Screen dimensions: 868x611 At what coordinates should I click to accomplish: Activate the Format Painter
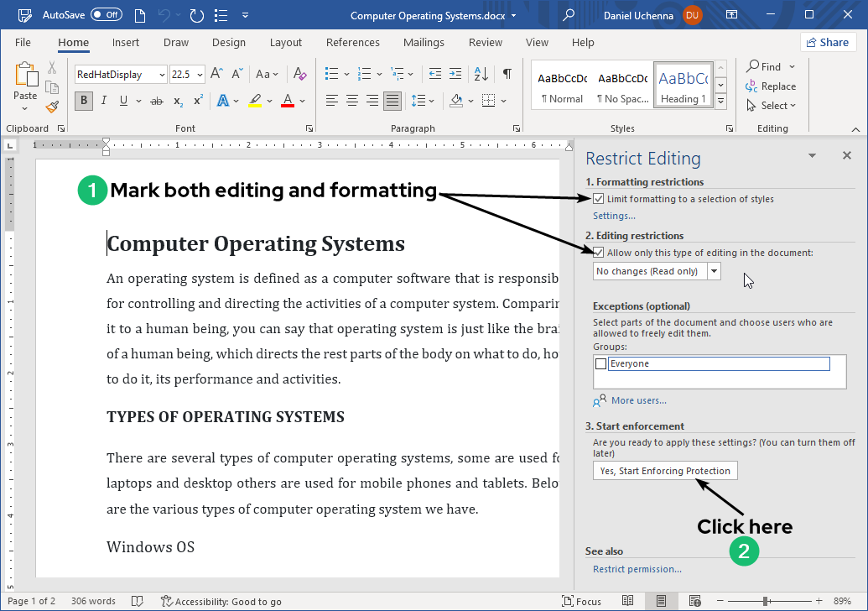[51, 107]
